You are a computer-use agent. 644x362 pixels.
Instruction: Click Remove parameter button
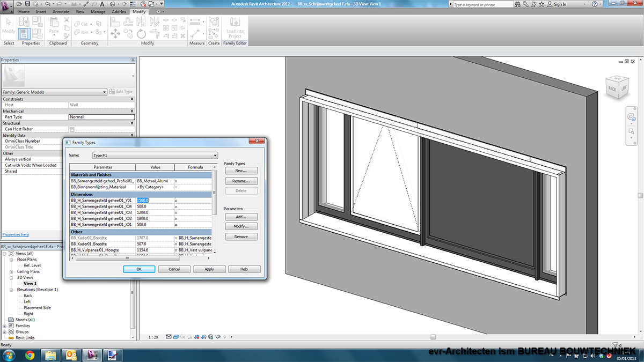click(241, 237)
